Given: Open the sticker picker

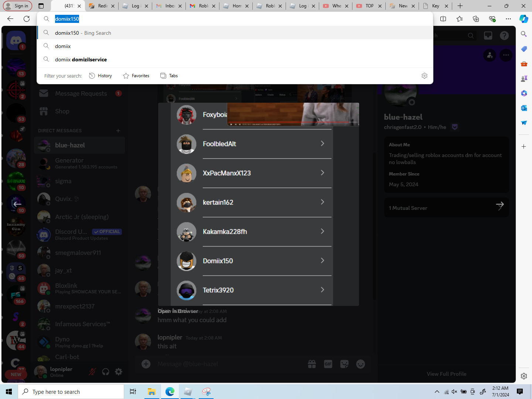Looking at the screenshot, I should pos(344,364).
